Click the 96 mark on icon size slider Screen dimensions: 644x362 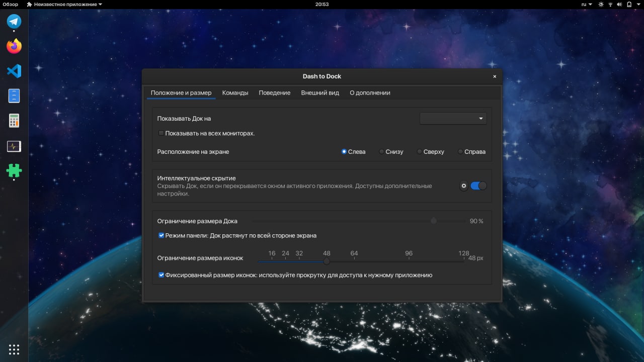pos(409,253)
